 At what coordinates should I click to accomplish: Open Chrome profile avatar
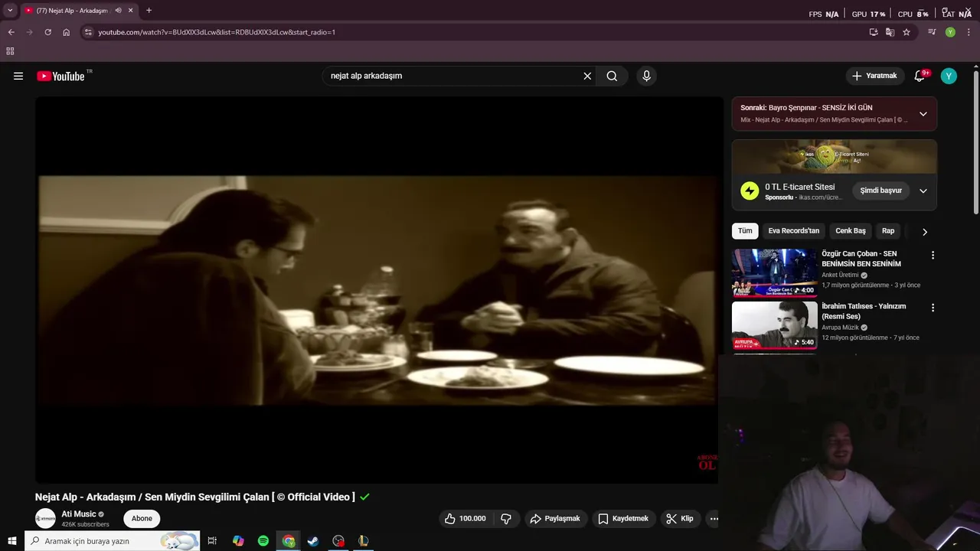[x=950, y=32]
